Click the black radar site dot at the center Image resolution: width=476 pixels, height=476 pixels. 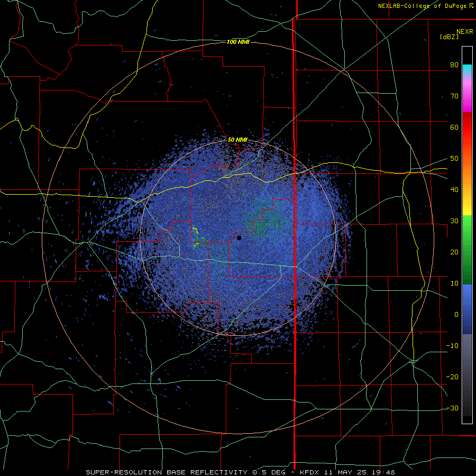tap(239, 237)
